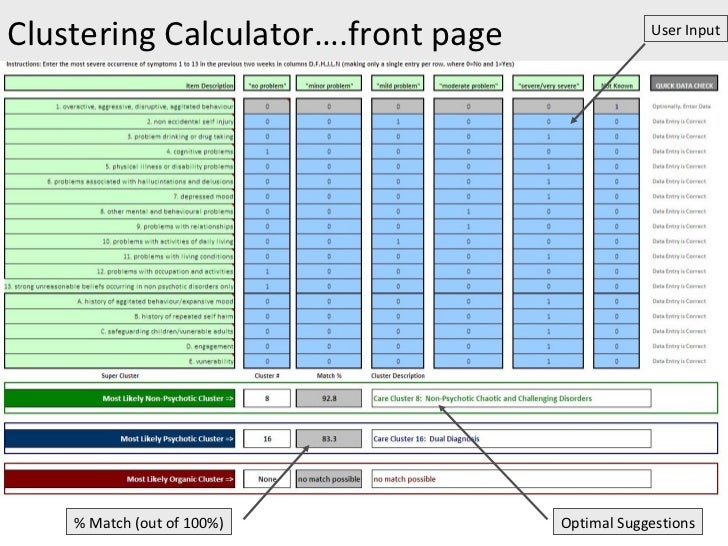Select the '1. overactive, aggressive, disruptive' item label
The height and width of the screenshot is (546, 728).
(x=120, y=106)
